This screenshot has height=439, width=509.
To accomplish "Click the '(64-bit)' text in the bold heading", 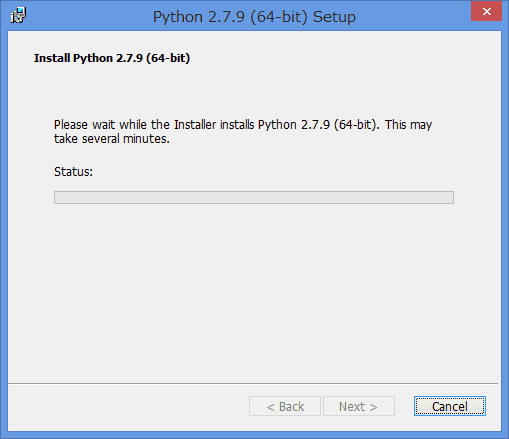I will [x=168, y=58].
